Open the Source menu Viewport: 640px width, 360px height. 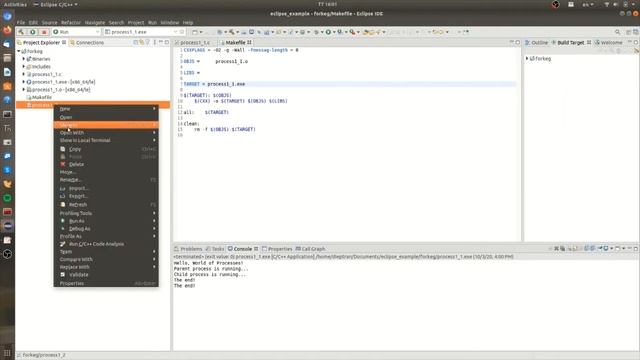(x=50, y=22)
